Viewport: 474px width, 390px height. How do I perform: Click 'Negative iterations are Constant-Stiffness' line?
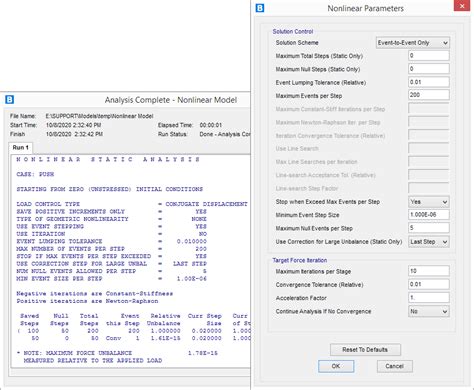[x=95, y=294]
